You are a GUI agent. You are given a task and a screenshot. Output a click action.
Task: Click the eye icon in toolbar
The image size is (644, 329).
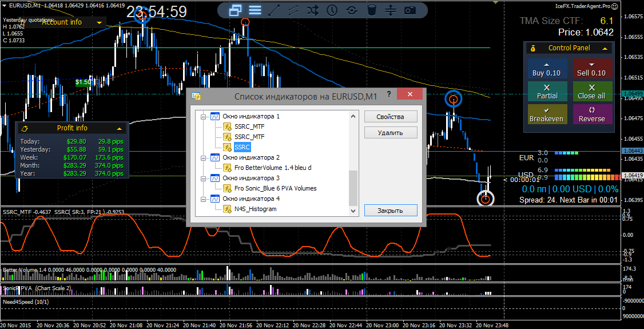pos(352,10)
